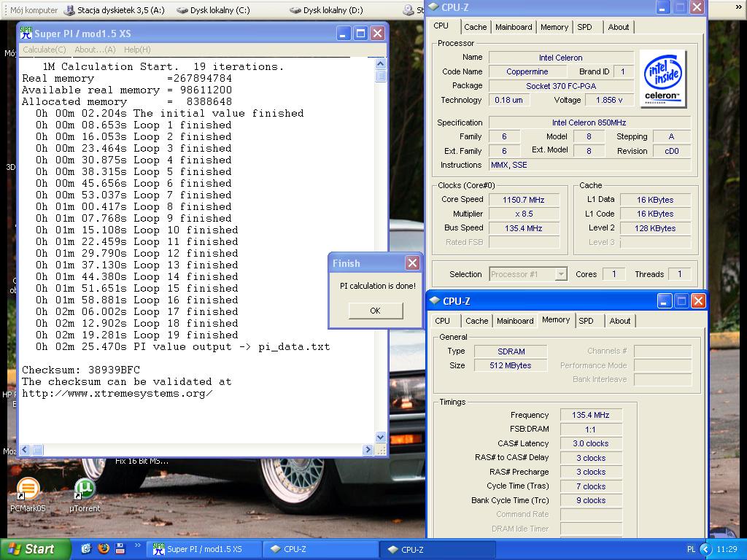747x560 pixels.
Task: Switch to About tab in lower CPU-Z
Action: click(620, 321)
